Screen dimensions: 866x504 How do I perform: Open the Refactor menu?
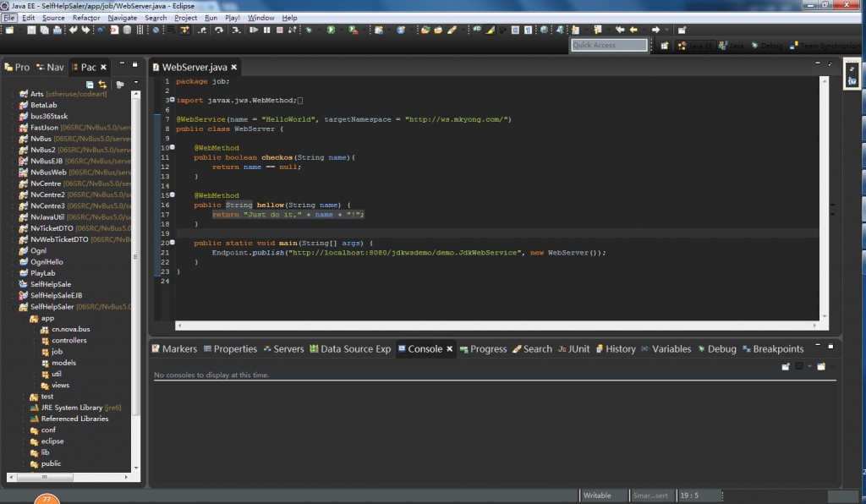click(86, 18)
